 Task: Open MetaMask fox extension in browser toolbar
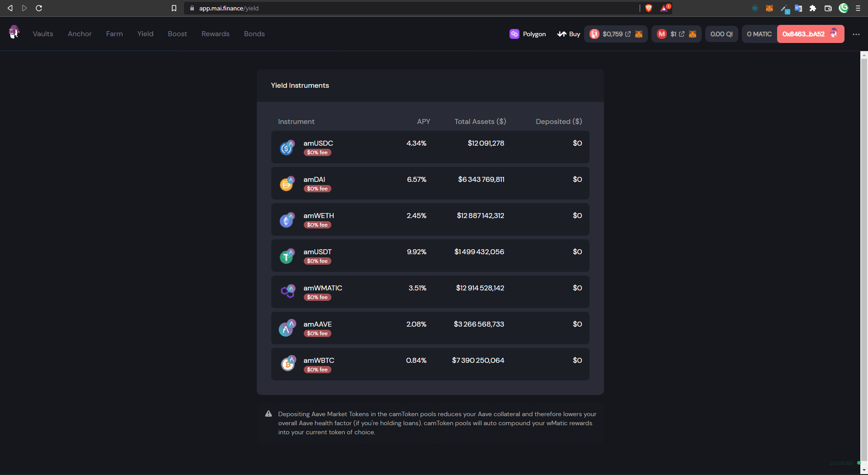click(769, 8)
